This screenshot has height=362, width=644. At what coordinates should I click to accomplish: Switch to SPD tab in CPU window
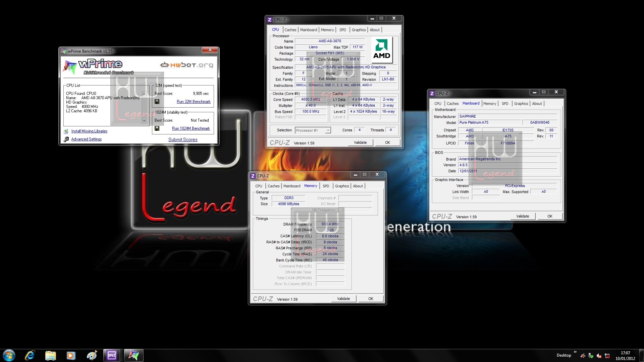click(x=342, y=30)
